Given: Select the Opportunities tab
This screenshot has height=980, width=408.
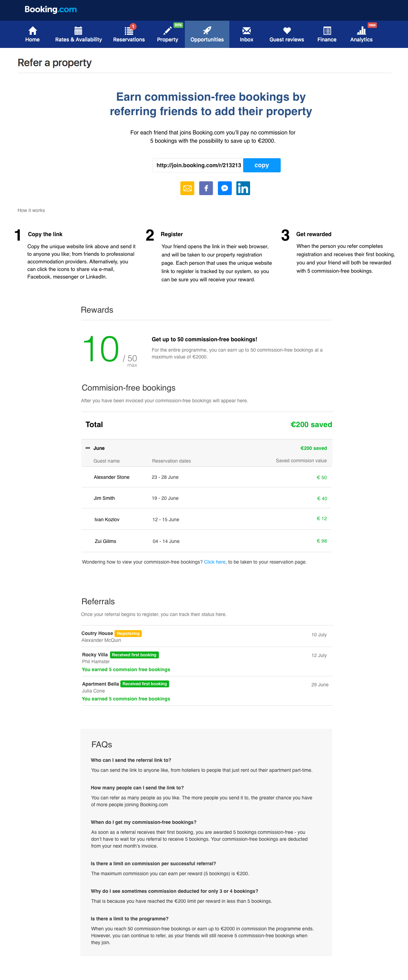Looking at the screenshot, I should 207,34.
